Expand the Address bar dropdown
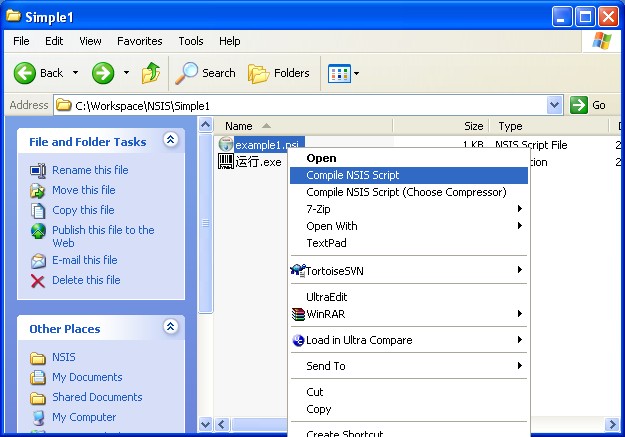The width and height of the screenshot is (625, 437). coord(554,105)
